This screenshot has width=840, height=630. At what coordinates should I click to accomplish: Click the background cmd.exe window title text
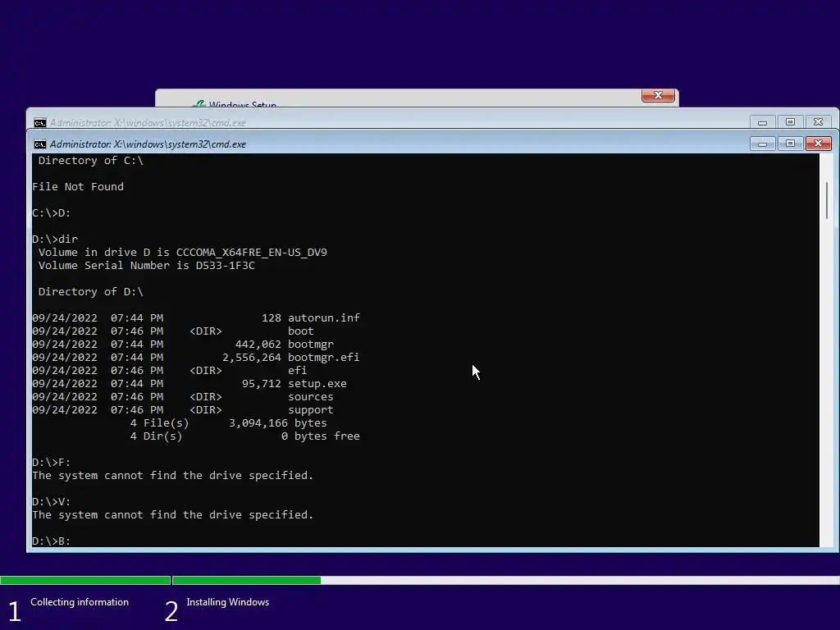[148, 123]
